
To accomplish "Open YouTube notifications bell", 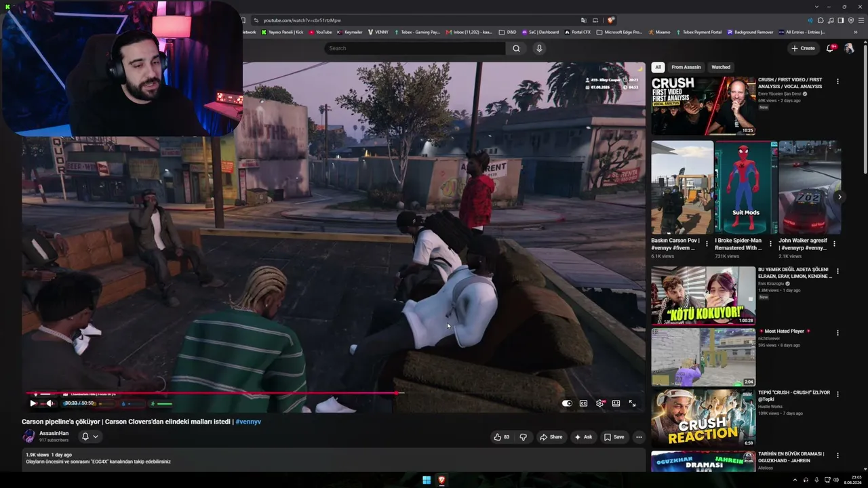I will 830,48.
